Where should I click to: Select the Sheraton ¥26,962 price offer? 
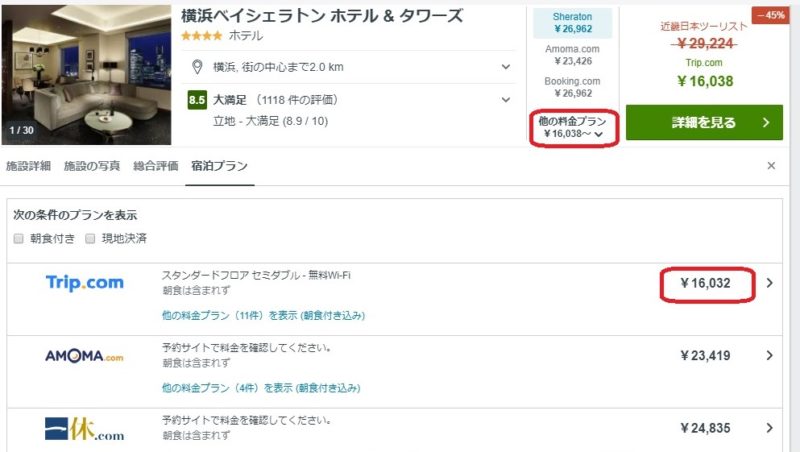tap(573, 23)
